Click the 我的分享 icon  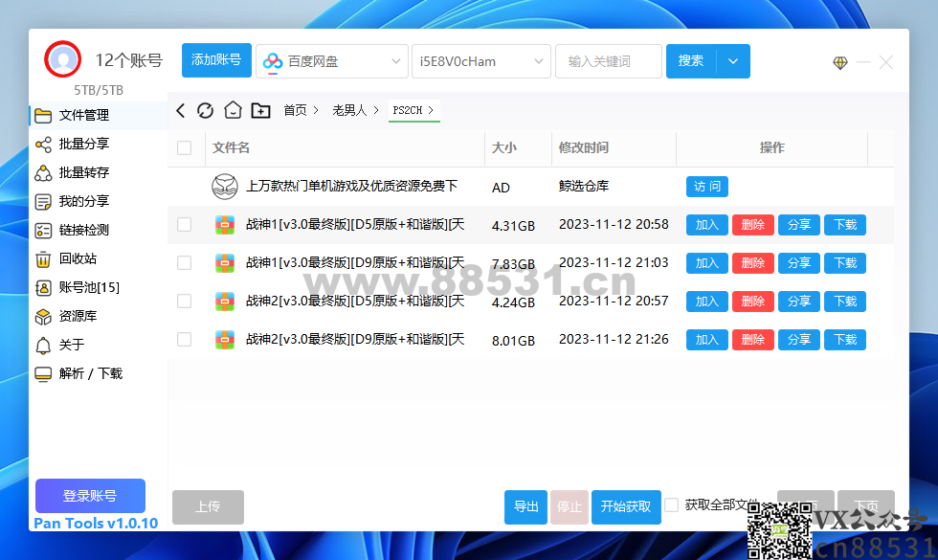point(43,202)
